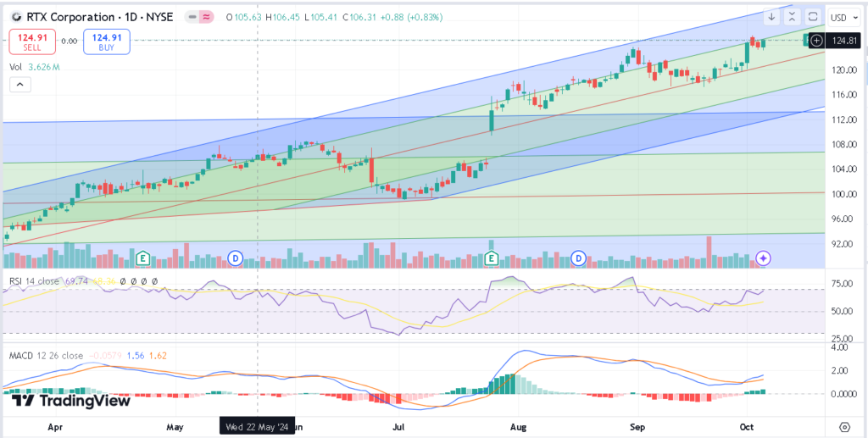Viewport: 868px width, 438px height.
Task: Click the Wed 22 May '24 date label
Action: pos(258,427)
